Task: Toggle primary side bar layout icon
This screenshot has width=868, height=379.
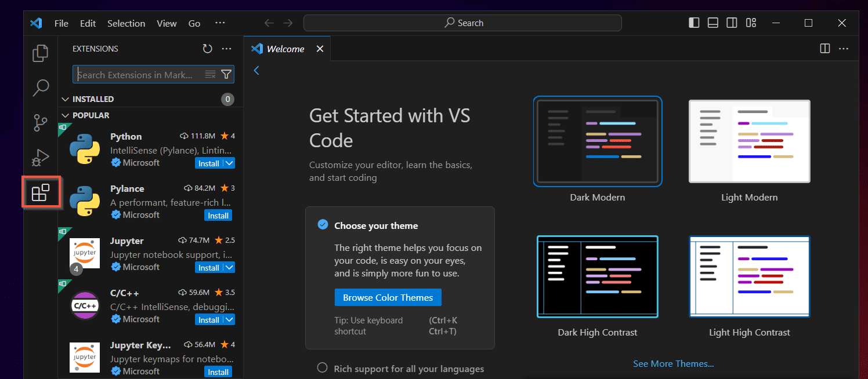Action: (x=694, y=23)
